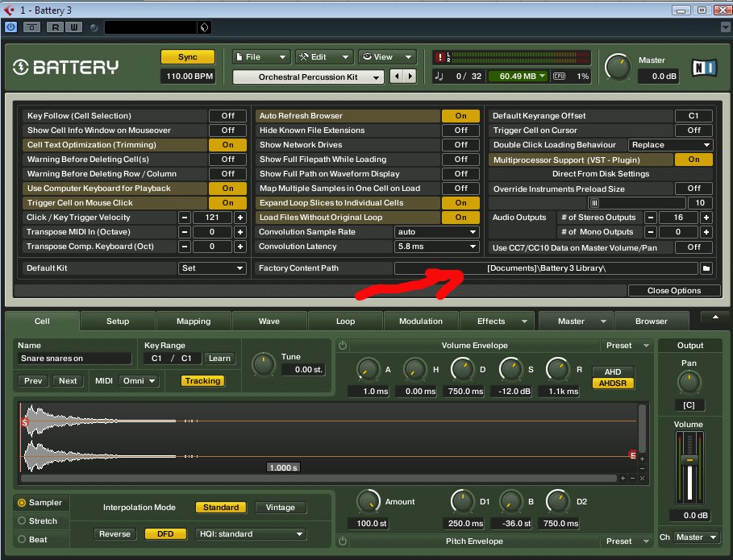Switch to the Wave tab

[x=269, y=321]
